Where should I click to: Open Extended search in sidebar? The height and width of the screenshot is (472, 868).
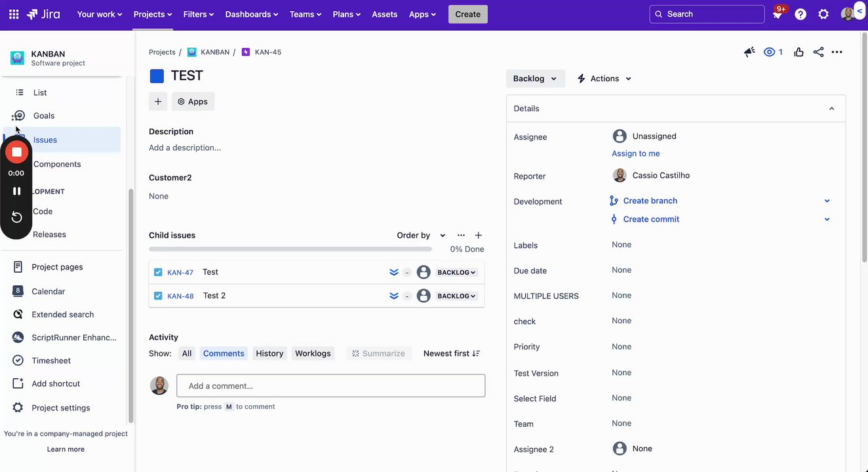point(63,315)
